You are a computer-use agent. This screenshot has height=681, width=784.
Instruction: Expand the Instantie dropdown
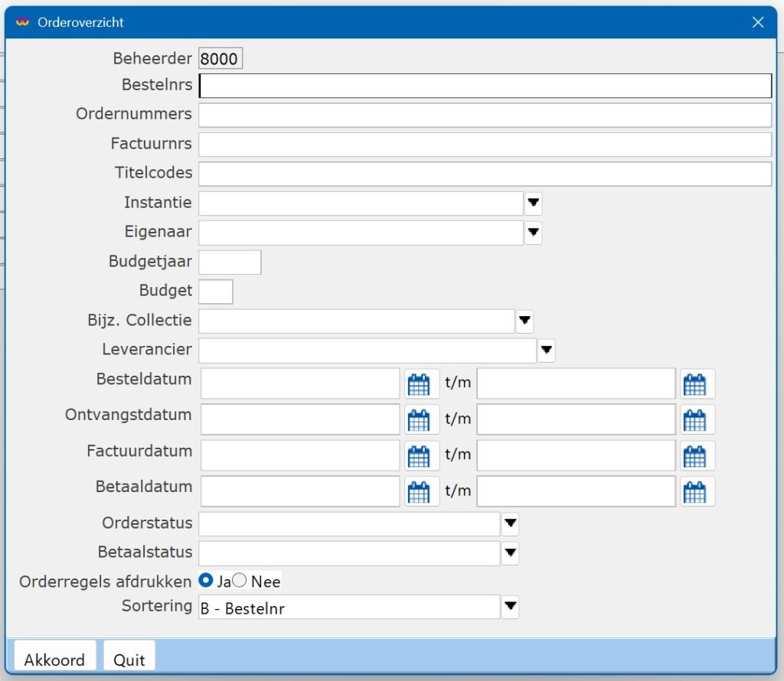click(534, 204)
